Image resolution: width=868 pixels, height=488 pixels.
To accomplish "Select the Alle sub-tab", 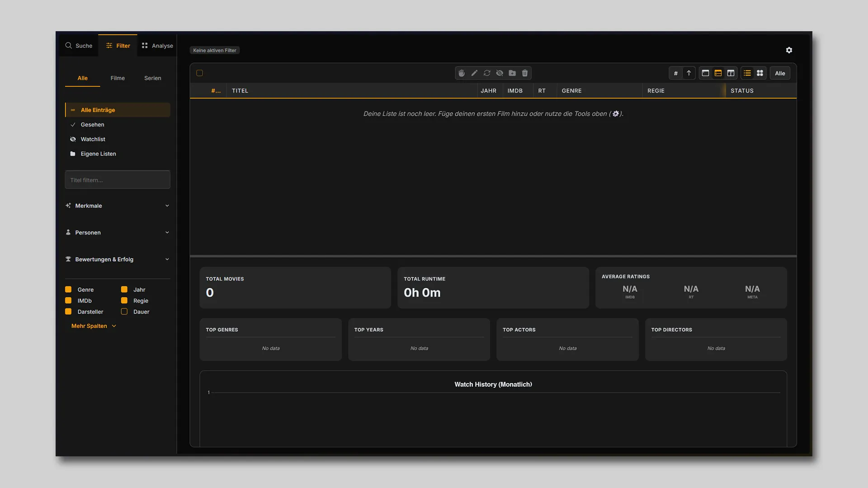I will 82,78.
